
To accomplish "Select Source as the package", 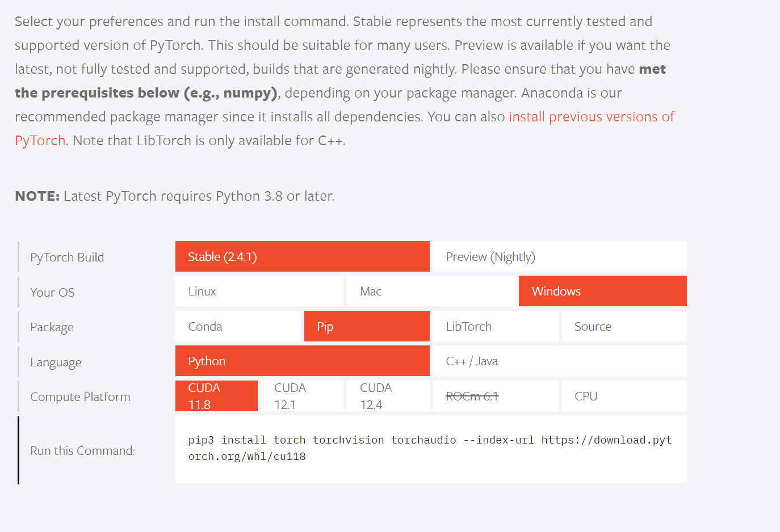I will pos(624,326).
